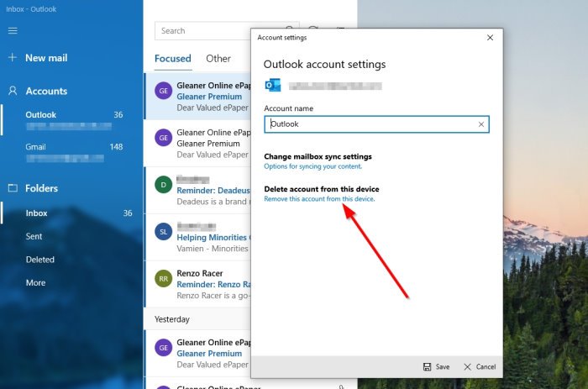Click the Accounts person icon
588x389 pixels.
[x=13, y=91]
